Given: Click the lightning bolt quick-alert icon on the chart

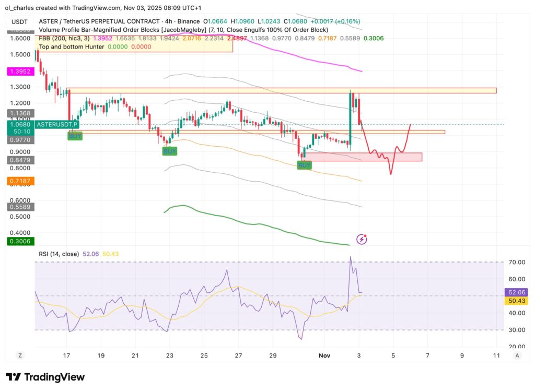Looking at the screenshot, I should 361,239.
